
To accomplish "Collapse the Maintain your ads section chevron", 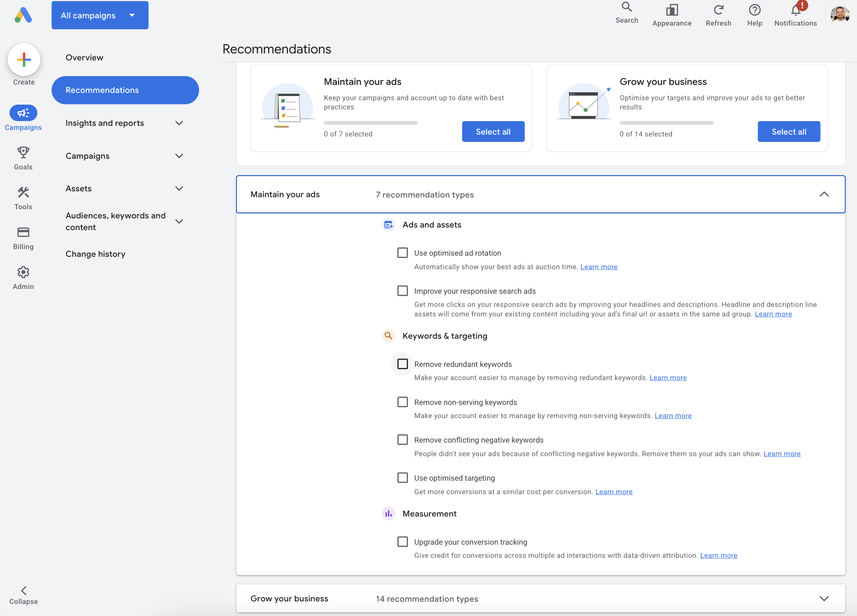I will (824, 194).
